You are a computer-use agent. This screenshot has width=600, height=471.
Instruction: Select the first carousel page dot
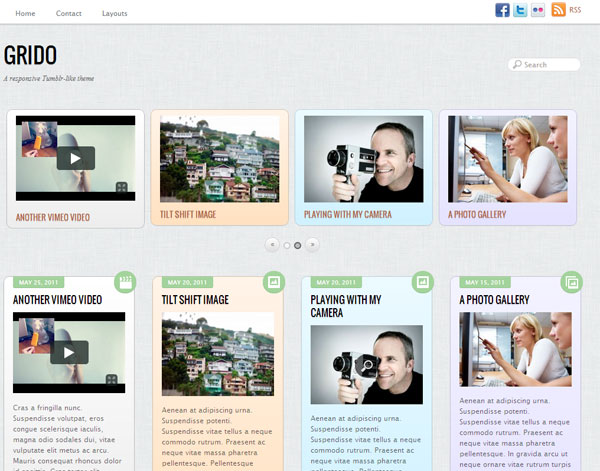(x=286, y=244)
